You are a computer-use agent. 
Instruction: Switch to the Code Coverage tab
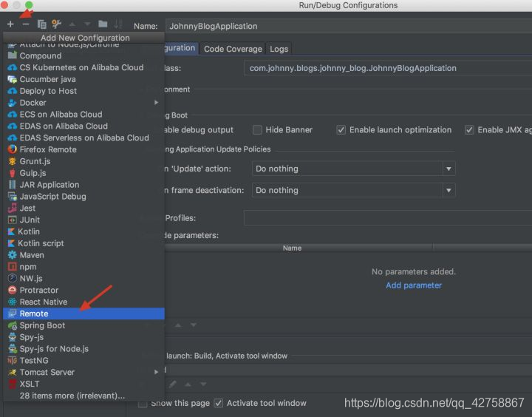[233, 49]
